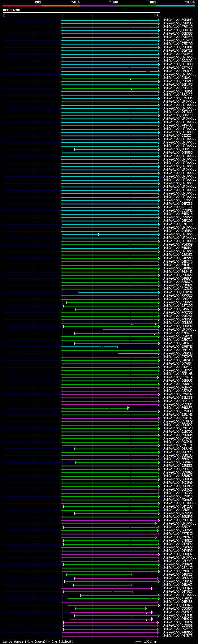198x644 pixels.
Task: Open hit UniRef100_C5E1Y8
Action: point(178,350)
